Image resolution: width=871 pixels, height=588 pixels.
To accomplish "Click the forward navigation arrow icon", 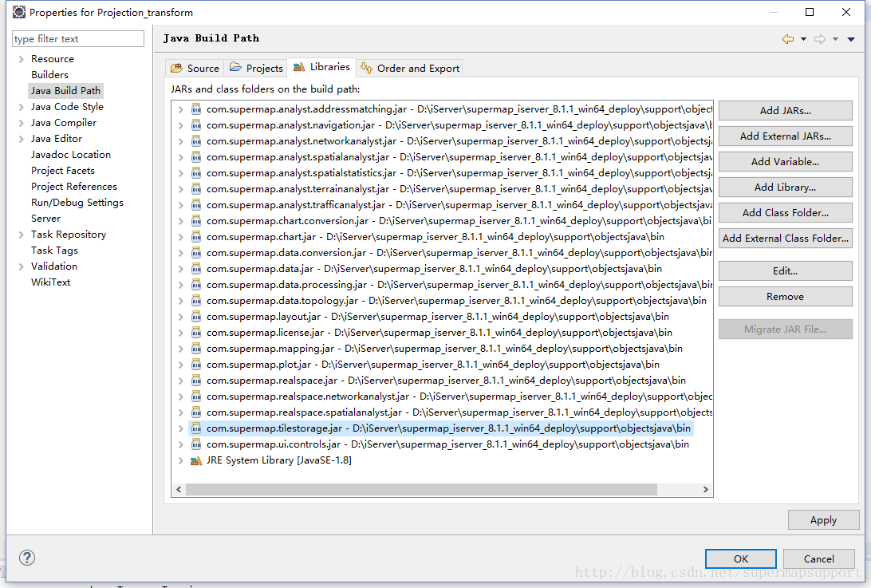I will (820, 39).
